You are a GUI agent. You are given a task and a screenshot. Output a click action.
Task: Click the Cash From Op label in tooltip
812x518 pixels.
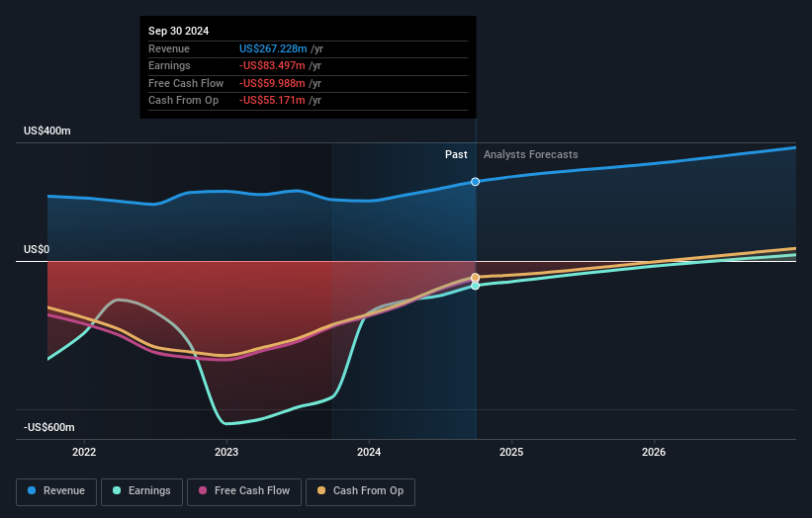[183, 101]
